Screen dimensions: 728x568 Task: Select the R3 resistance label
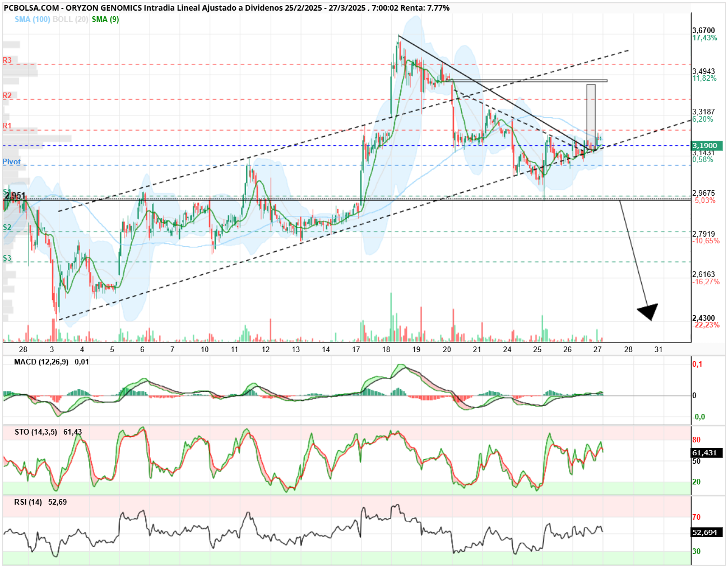click(7, 60)
